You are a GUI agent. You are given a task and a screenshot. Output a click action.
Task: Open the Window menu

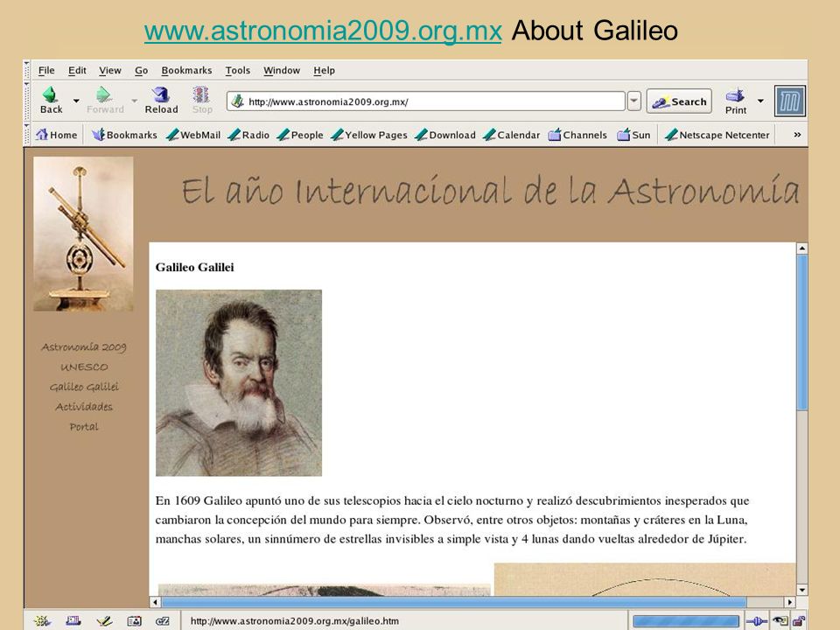pos(282,70)
